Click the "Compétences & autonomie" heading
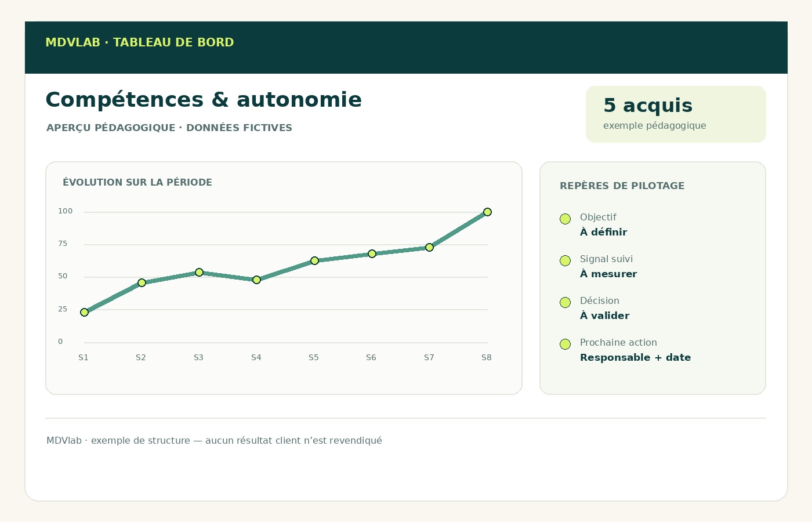The height and width of the screenshot is (522, 812). pyautogui.click(x=204, y=100)
